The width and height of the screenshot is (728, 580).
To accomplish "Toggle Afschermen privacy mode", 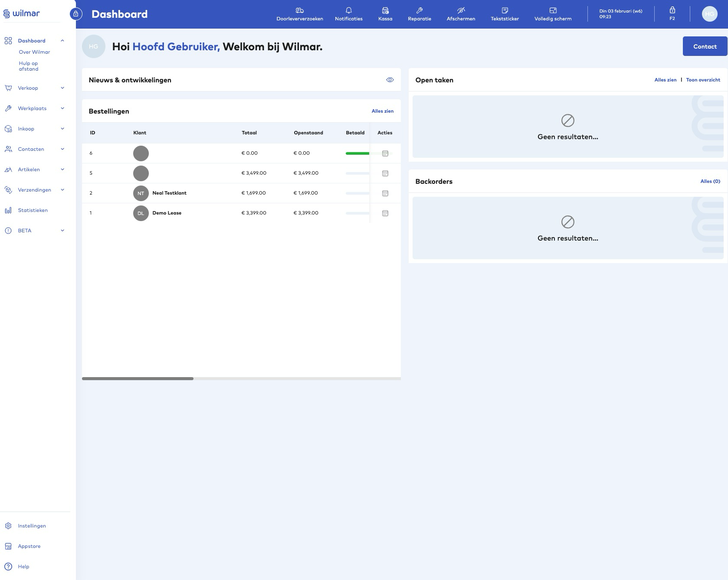I will click(461, 14).
